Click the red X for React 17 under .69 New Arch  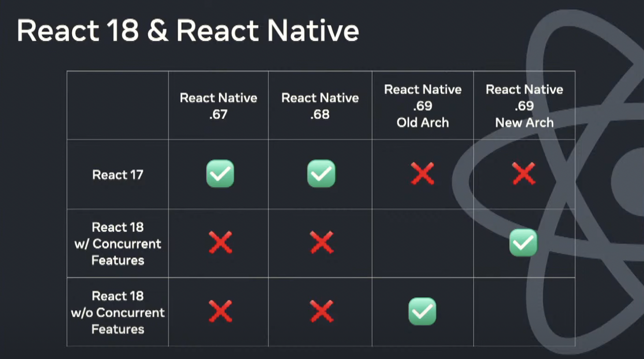tap(524, 174)
